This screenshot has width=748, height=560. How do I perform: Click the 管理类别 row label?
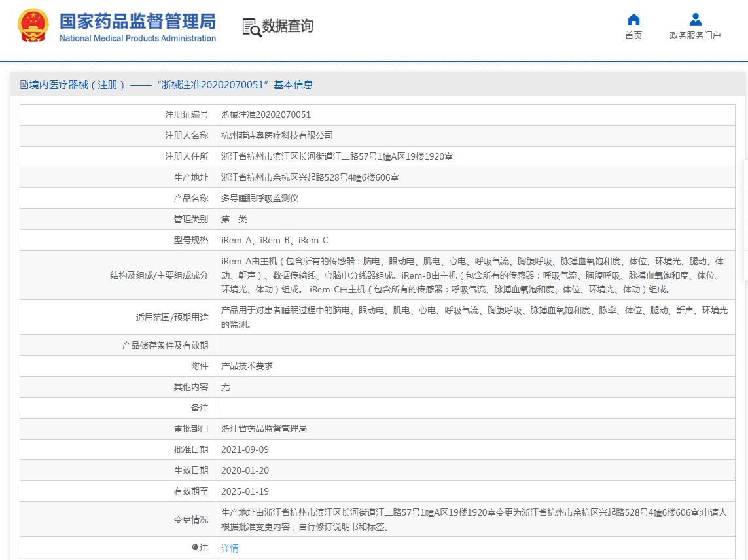(191, 219)
